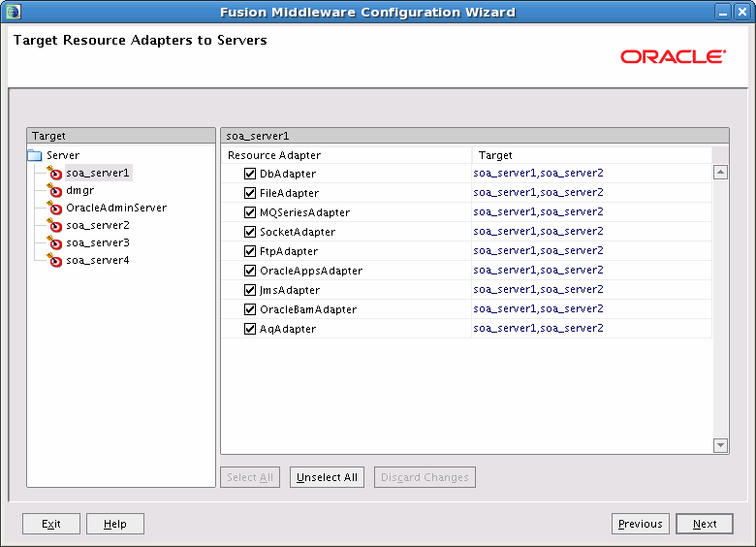The height and width of the screenshot is (547, 756).
Task: Go back with the Previous button
Action: tap(641, 524)
